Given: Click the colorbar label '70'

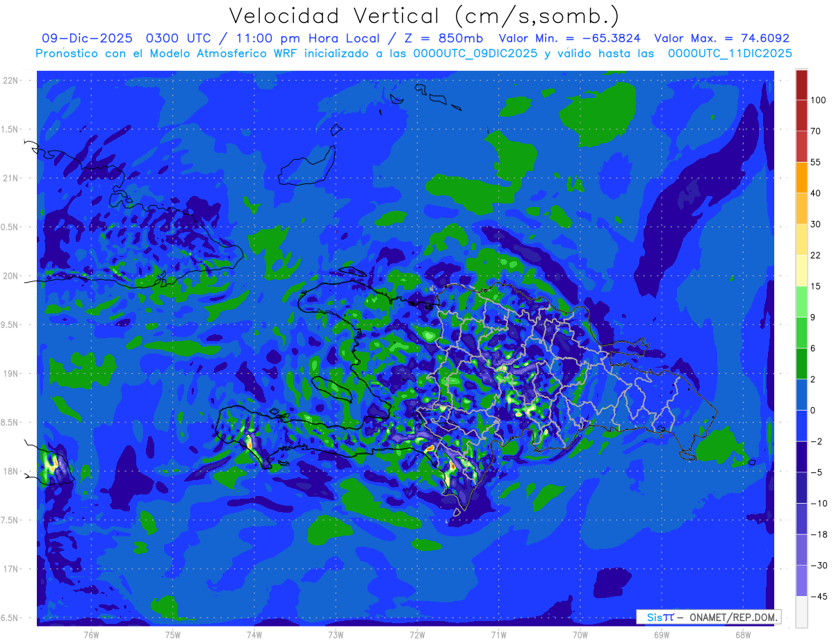Looking at the screenshot, I should point(816,131).
